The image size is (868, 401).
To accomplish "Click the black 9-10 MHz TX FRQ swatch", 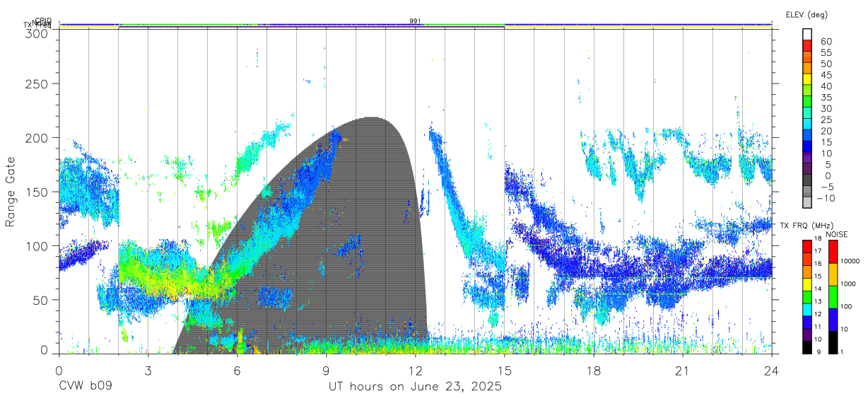I will coord(807,347).
